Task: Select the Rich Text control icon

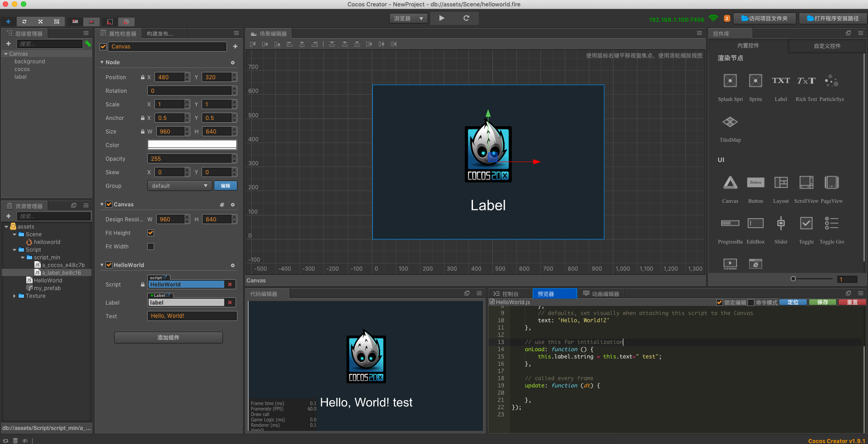Action: 806,81
